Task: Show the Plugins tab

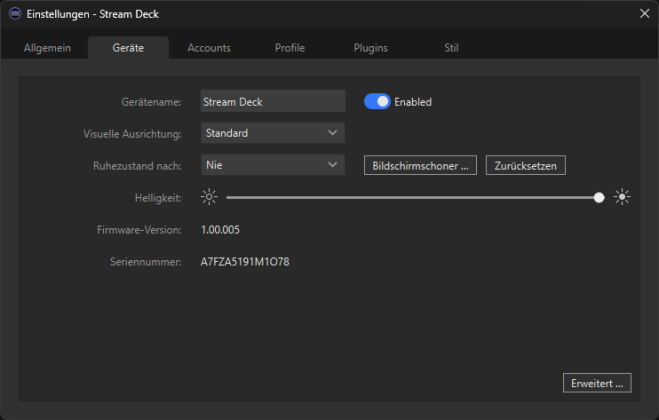Action: click(x=371, y=48)
